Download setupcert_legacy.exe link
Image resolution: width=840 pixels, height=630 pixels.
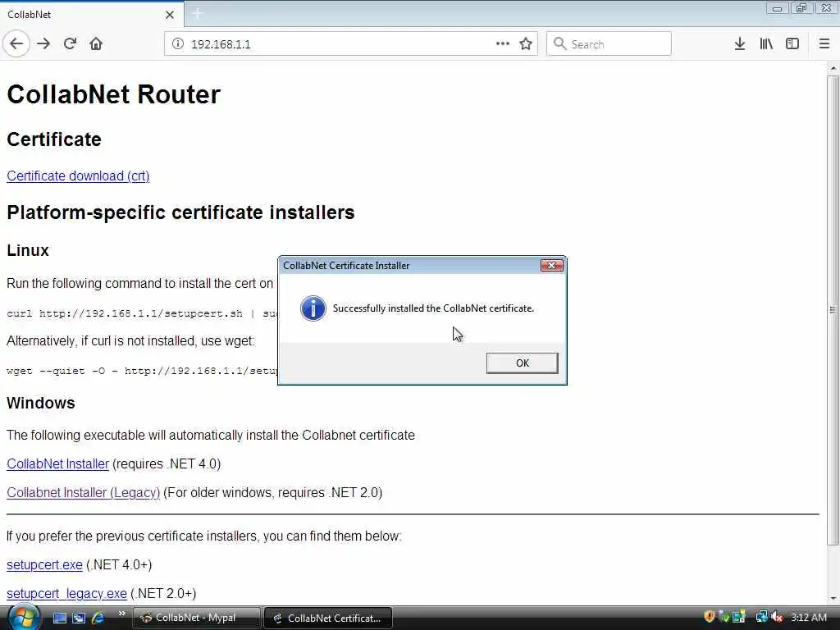(66, 594)
